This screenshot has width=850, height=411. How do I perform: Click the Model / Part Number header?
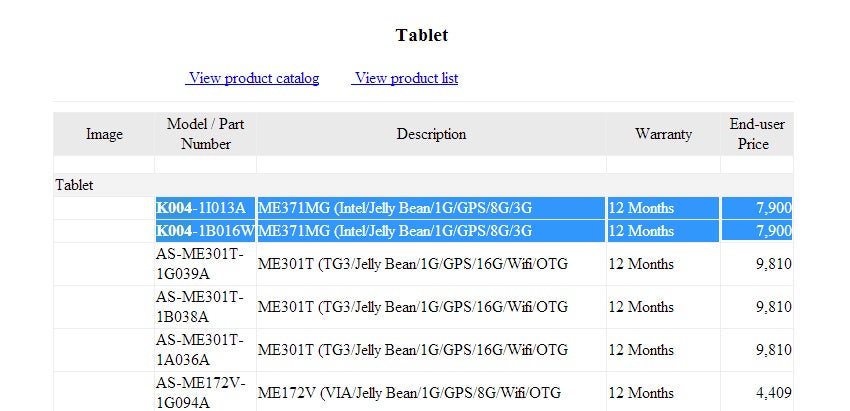pos(206,134)
